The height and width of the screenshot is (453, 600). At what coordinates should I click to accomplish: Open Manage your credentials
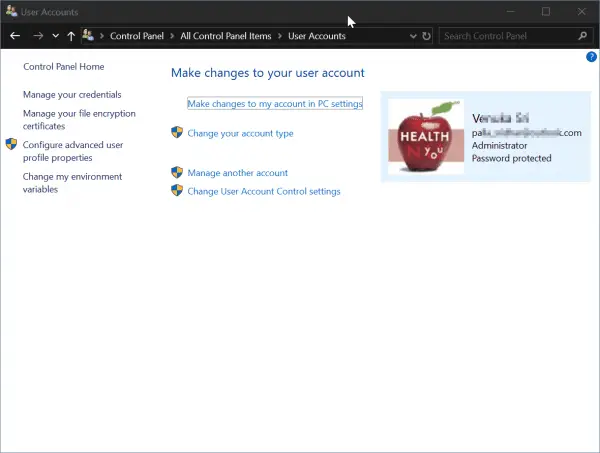[x=72, y=95]
